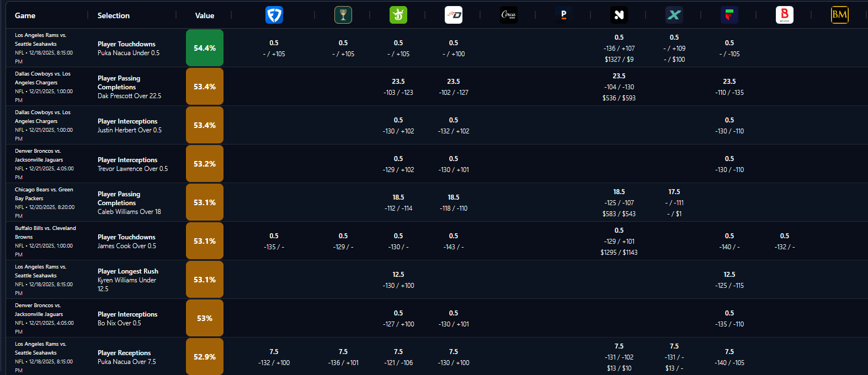Image resolution: width=868 pixels, height=375 pixels.
Task: Click the -132 / - Bovada odds cell
Action: (x=785, y=247)
